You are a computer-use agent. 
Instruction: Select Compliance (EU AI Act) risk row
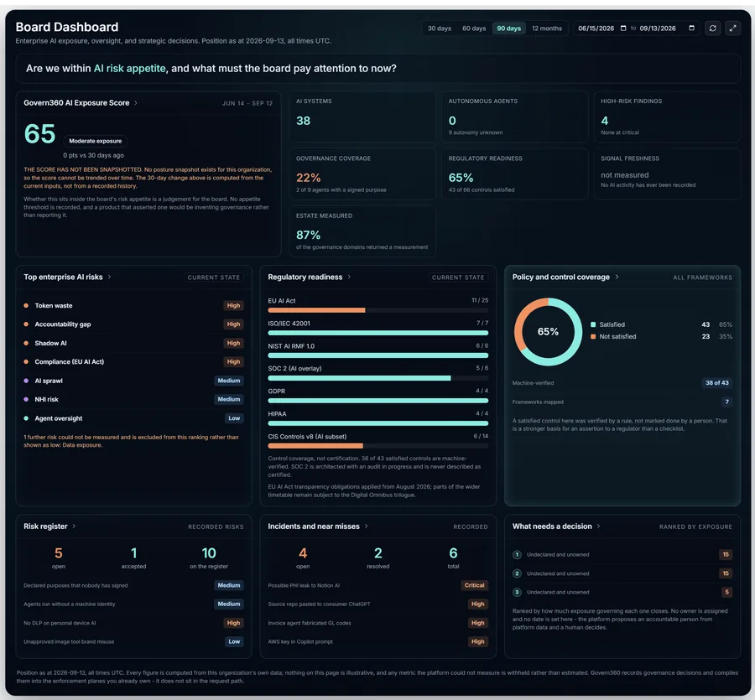pyautogui.click(x=133, y=362)
